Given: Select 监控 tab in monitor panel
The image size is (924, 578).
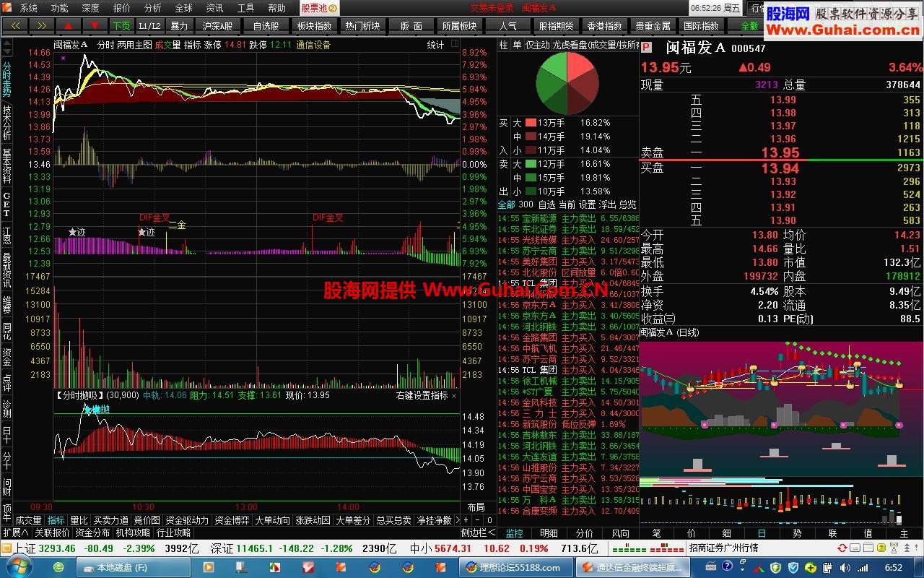Looking at the screenshot, I should coord(514,533).
